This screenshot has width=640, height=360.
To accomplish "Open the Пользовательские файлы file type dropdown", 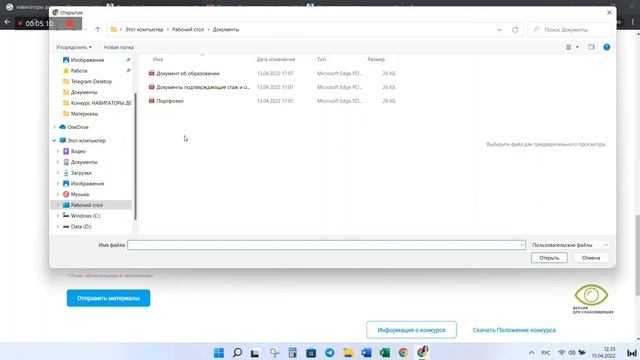I will (570, 245).
